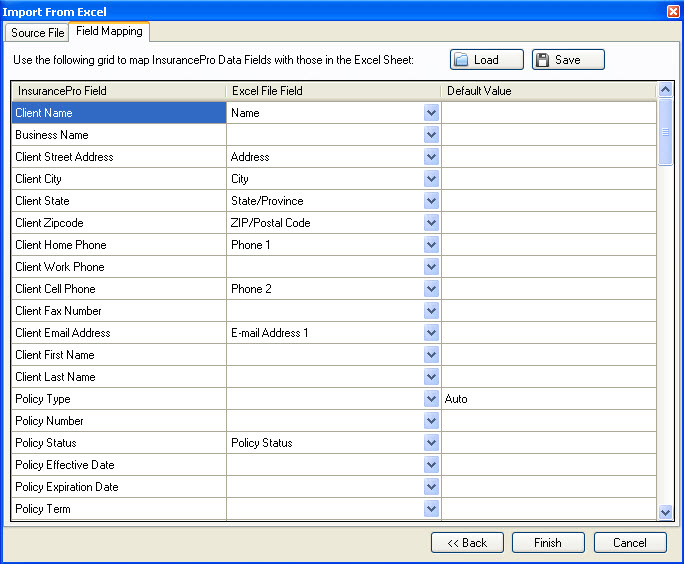
Task: Select the Policy Effective Date row
Action: pyautogui.click(x=119, y=465)
